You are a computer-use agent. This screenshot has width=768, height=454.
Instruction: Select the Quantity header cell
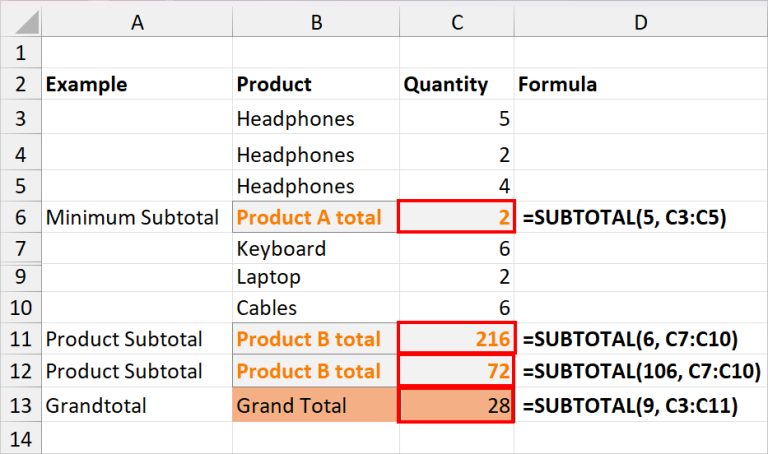tap(456, 84)
